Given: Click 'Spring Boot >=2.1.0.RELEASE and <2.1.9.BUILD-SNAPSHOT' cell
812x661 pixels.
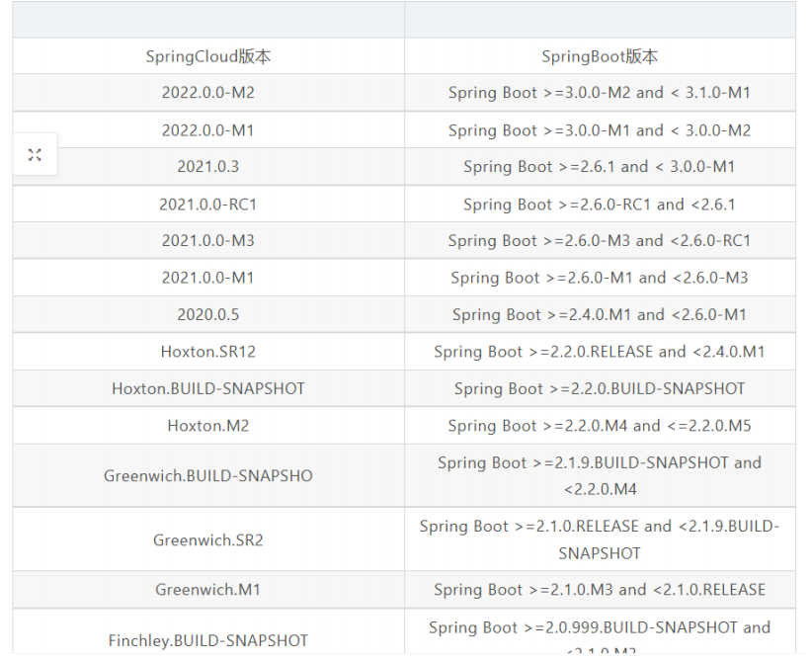Looking at the screenshot, I should point(600,539).
